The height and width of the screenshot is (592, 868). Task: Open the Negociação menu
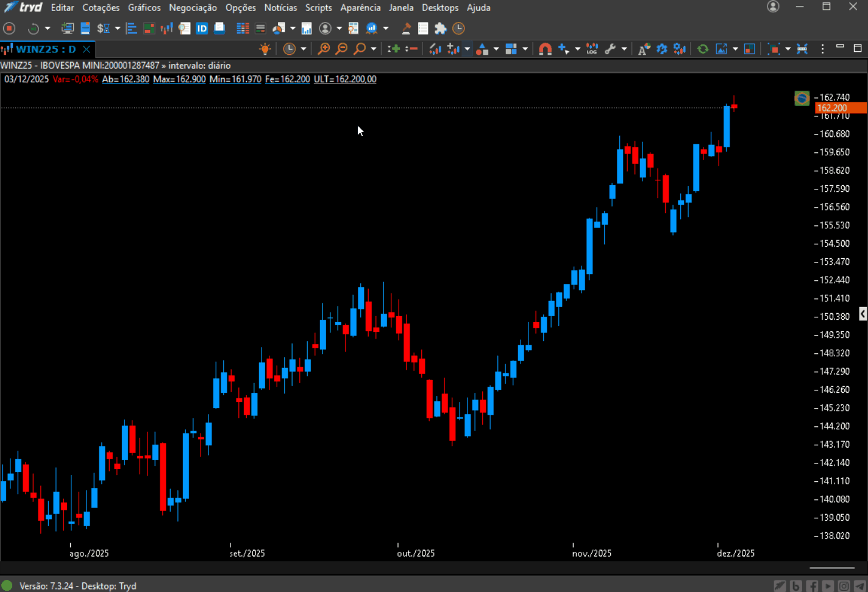pyautogui.click(x=193, y=7)
